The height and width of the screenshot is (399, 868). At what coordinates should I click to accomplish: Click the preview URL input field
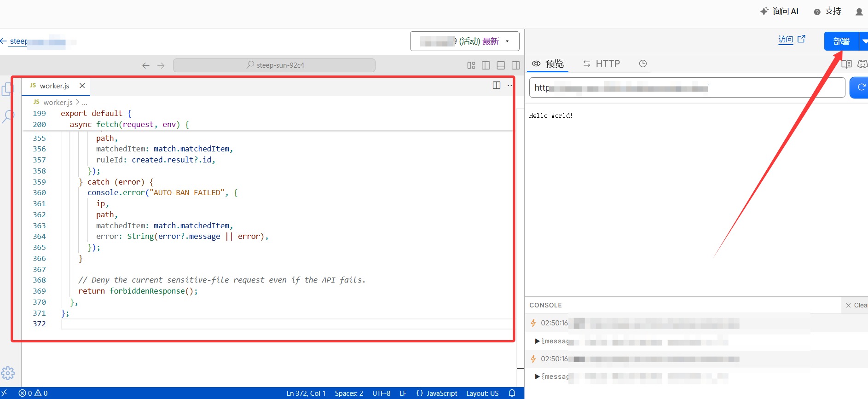pyautogui.click(x=687, y=87)
